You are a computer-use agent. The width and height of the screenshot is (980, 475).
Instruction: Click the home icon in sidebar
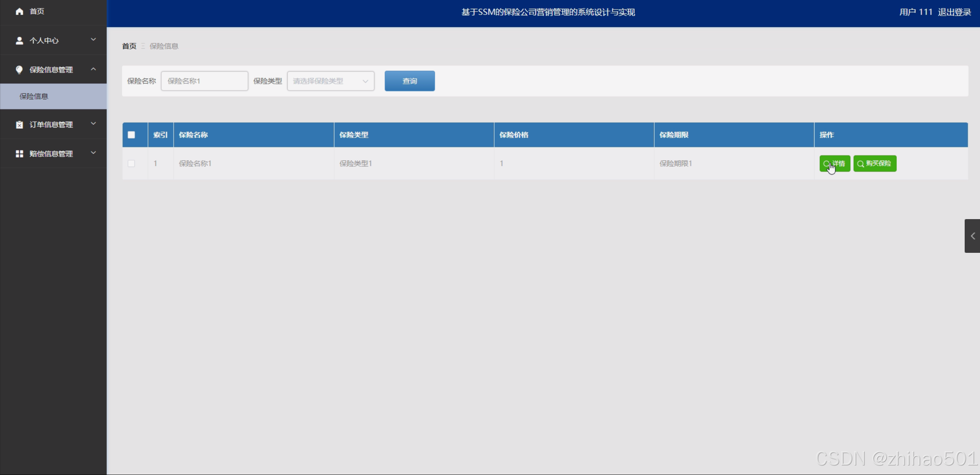pos(19,11)
